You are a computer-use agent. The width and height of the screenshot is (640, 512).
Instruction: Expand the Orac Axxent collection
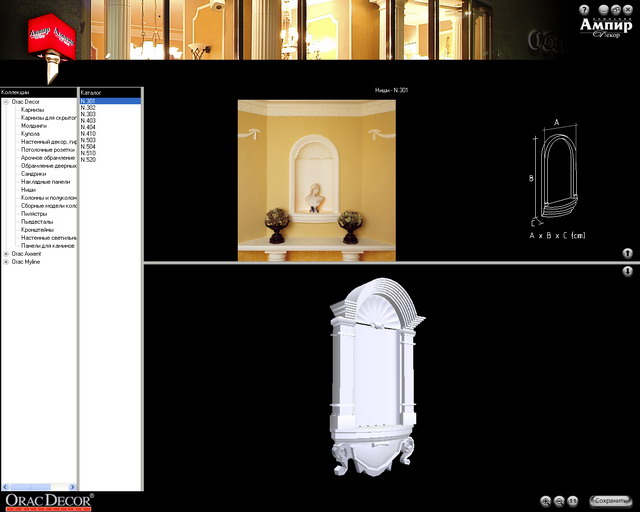coord(6,254)
